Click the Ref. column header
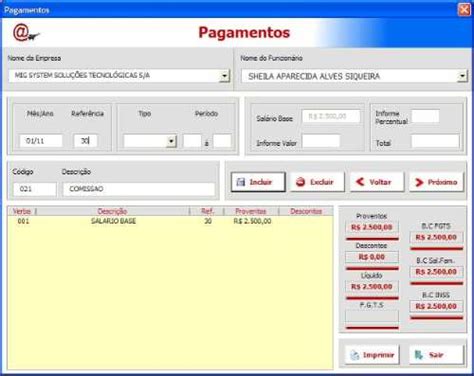The image size is (474, 376). [207, 211]
